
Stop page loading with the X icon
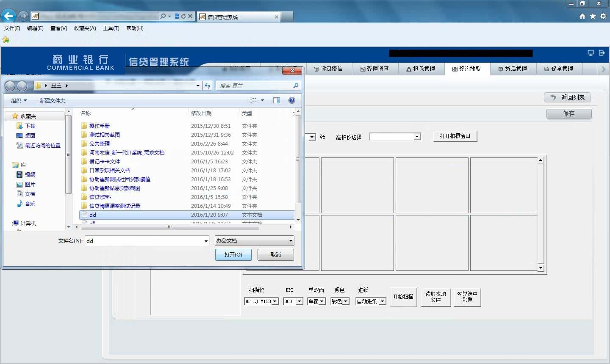(x=190, y=16)
